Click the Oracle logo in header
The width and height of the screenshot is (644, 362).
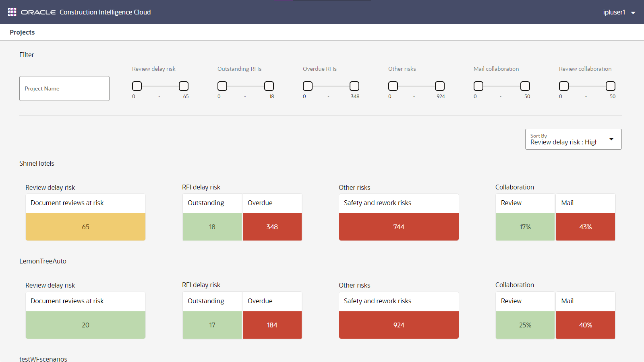tap(38, 12)
